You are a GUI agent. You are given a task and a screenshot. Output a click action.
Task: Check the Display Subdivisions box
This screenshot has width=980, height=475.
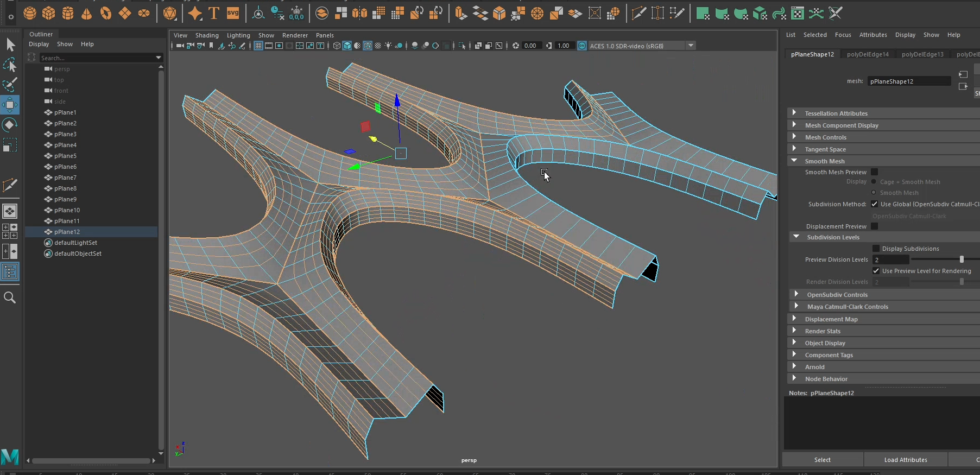[x=876, y=249]
